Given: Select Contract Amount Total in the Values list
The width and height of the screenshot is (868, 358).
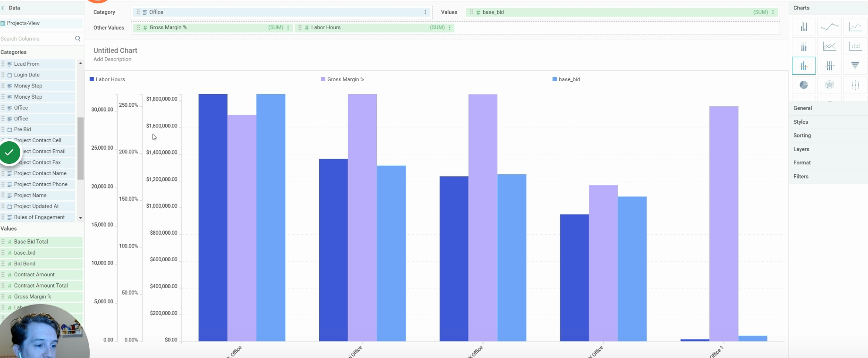Looking at the screenshot, I should coord(42,286).
